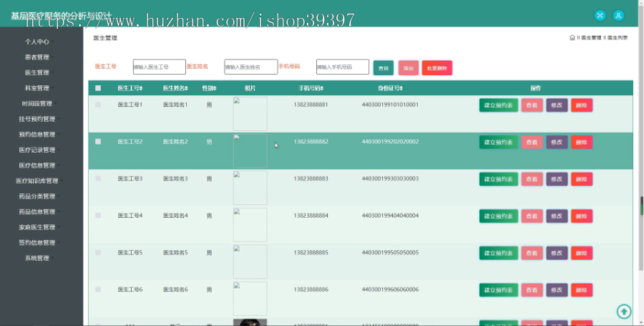
Task: Select the 医生姓名6 cell
Action: point(175,290)
